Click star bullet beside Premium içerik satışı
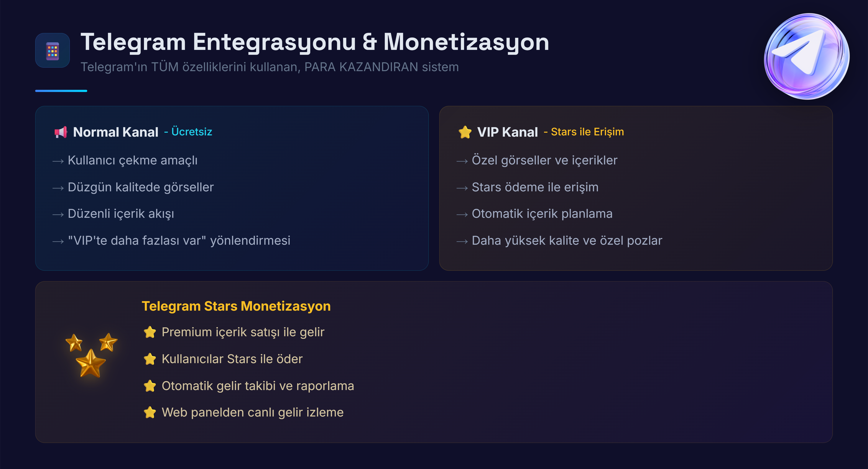The height and width of the screenshot is (469, 868). tap(150, 332)
